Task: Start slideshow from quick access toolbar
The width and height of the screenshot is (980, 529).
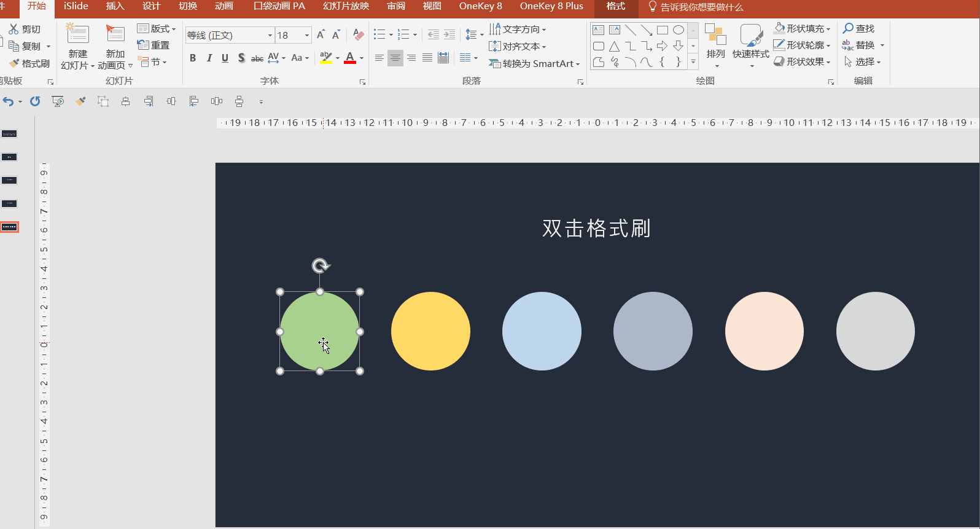Action: (x=58, y=101)
